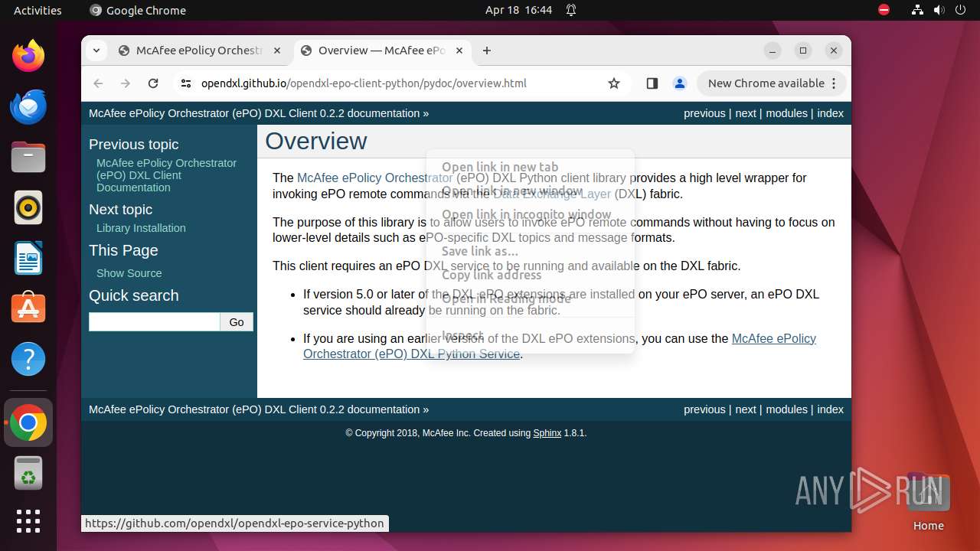Click the bottom 'index' navigation link

(830, 409)
